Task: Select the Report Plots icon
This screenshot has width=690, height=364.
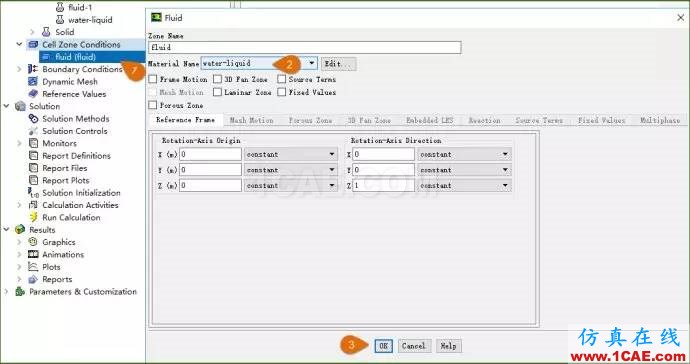Action: [33, 180]
